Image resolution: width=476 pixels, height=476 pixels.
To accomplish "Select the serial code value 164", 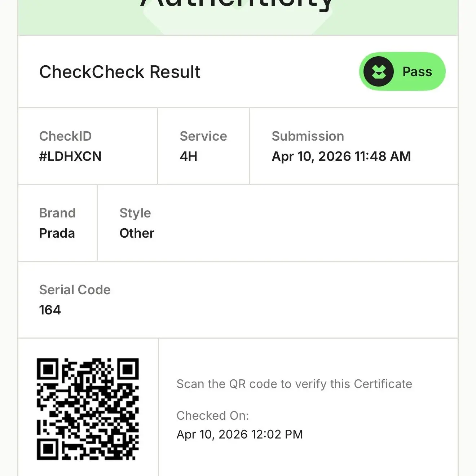I will [50, 310].
